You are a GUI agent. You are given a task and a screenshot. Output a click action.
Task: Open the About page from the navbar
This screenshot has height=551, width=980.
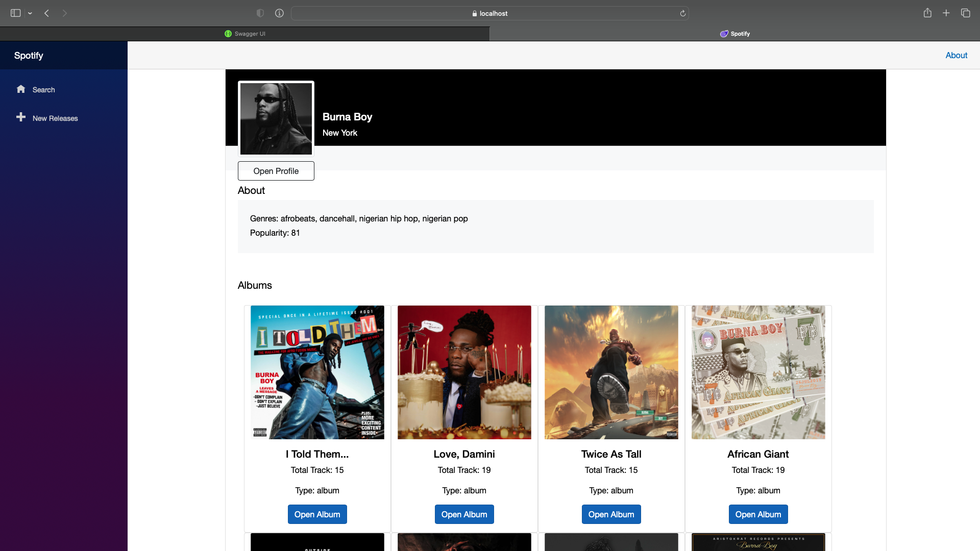coord(956,55)
